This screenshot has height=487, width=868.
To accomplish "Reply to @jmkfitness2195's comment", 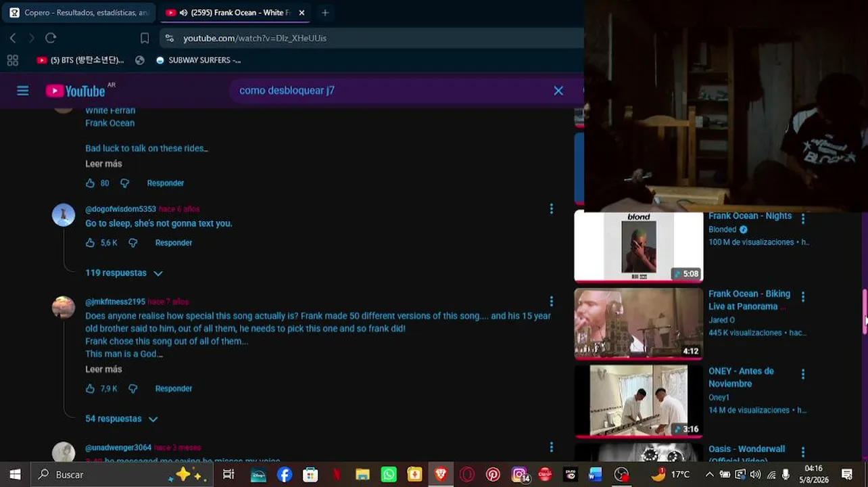I will 174,389.
